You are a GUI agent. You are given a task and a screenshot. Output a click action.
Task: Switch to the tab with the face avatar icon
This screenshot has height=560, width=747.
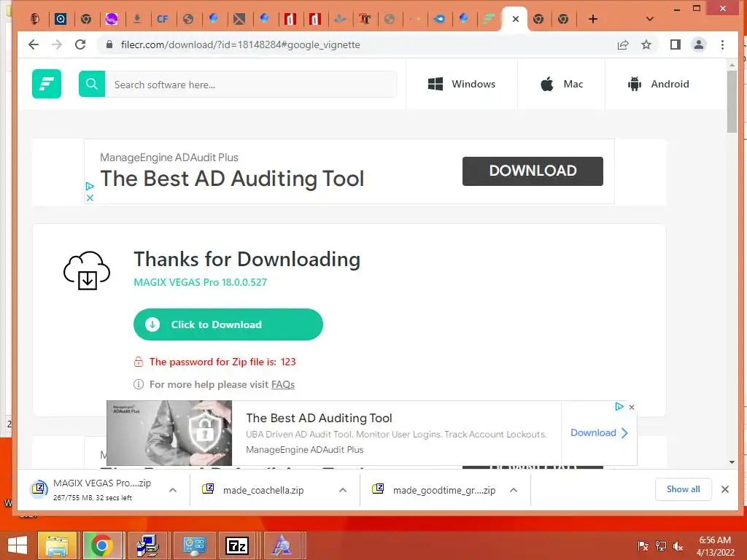click(35, 19)
